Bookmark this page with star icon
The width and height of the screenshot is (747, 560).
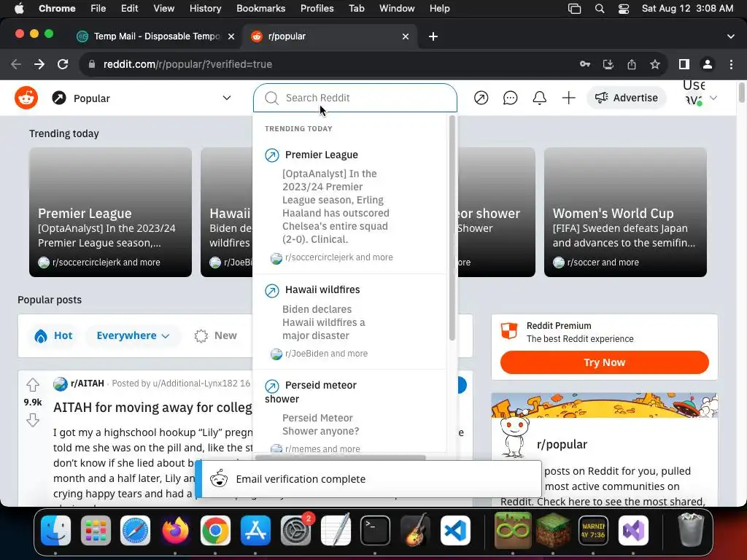(655, 64)
